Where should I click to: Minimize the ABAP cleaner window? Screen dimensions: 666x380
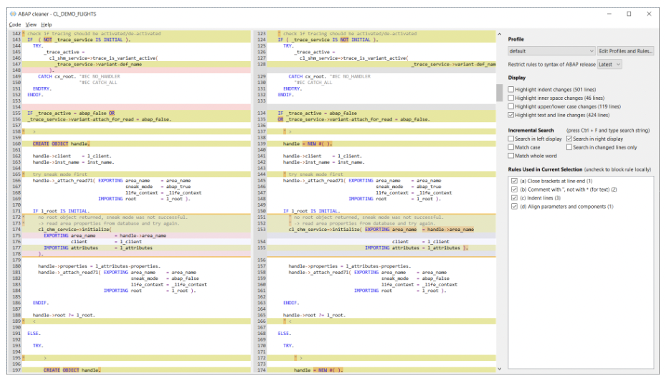[609, 14]
